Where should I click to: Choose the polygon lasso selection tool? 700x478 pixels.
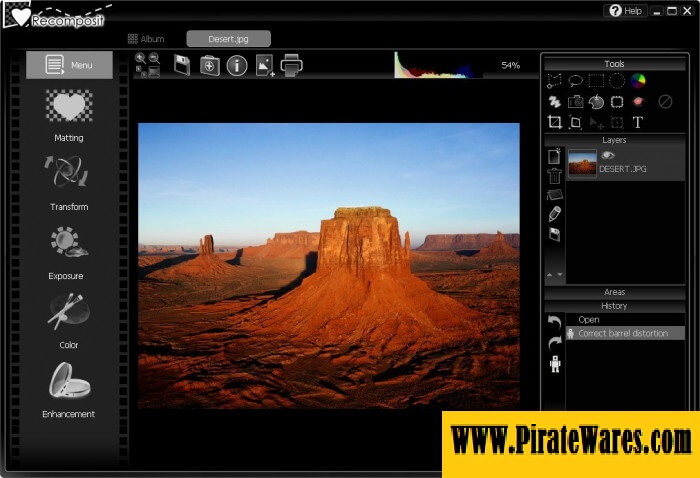(554, 81)
